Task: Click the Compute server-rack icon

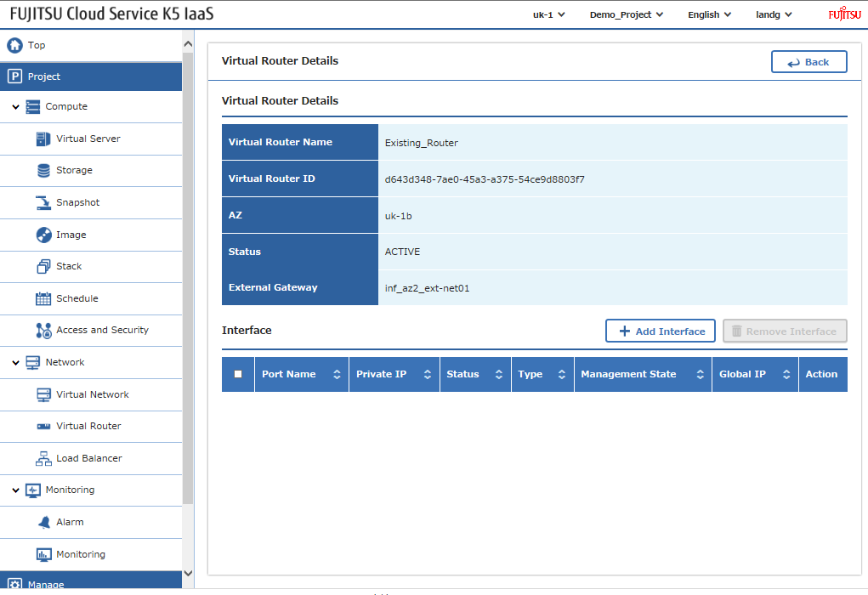Action: point(33,107)
